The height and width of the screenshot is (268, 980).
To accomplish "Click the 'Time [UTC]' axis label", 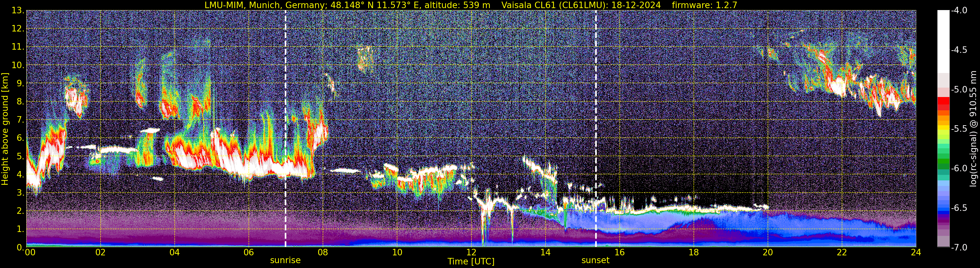I will [471, 262].
